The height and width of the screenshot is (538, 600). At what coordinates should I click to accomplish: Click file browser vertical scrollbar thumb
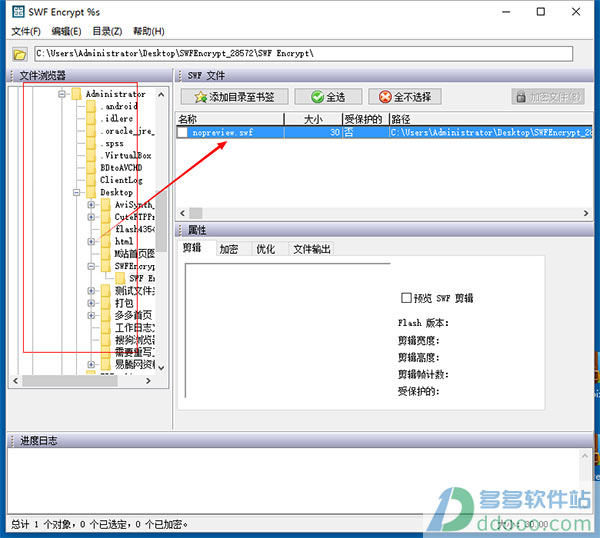161,221
